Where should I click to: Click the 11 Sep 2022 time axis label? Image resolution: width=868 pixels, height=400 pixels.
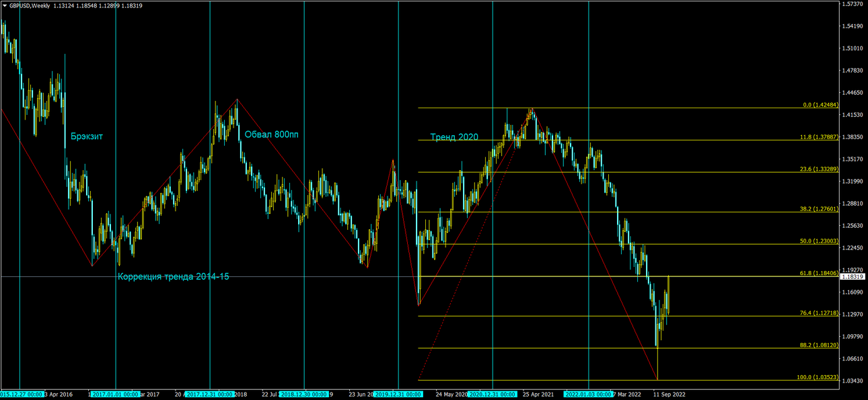point(670,394)
